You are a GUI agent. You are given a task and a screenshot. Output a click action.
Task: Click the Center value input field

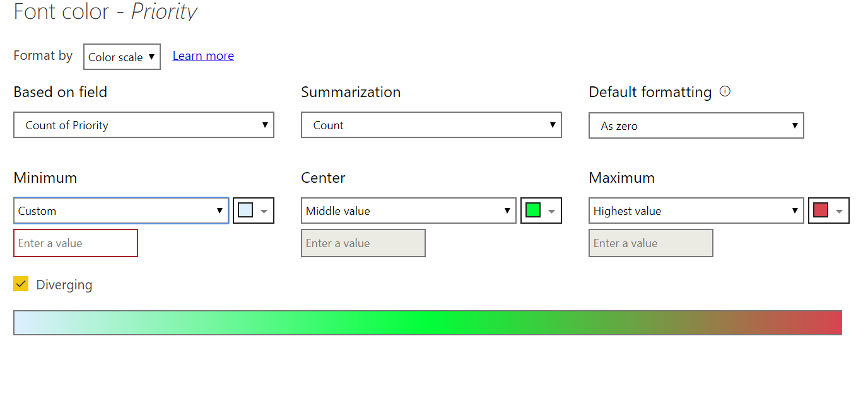tap(363, 243)
